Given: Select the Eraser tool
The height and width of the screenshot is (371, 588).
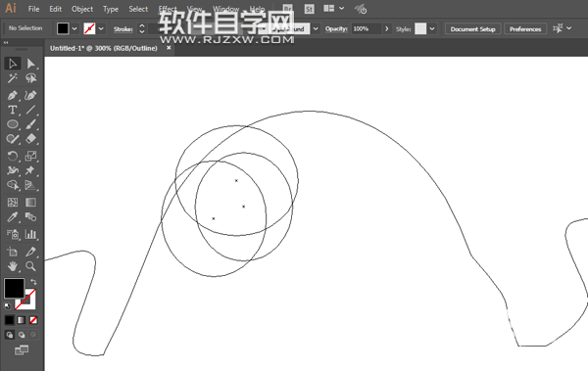Looking at the screenshot, I should coord(30,139).
